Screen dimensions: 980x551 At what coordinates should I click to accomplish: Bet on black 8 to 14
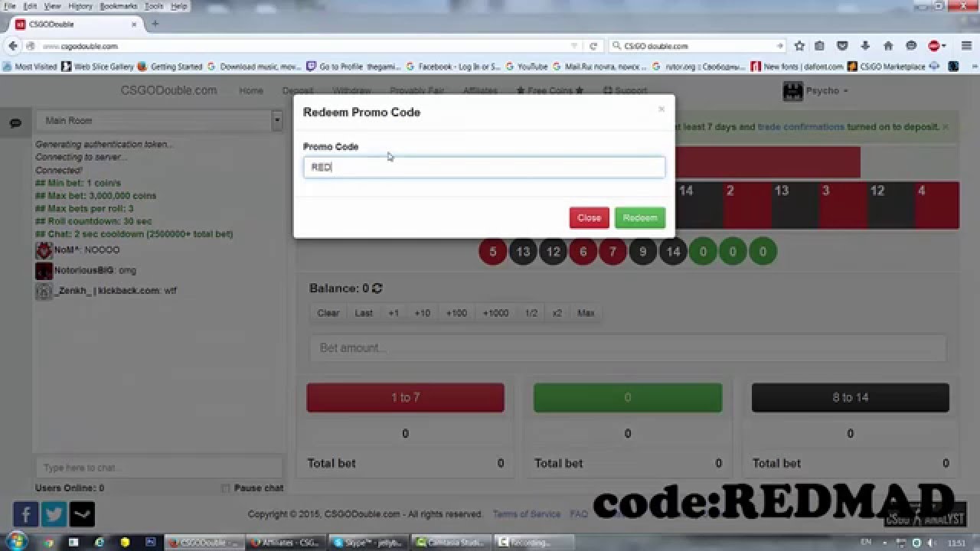point(850,398)
